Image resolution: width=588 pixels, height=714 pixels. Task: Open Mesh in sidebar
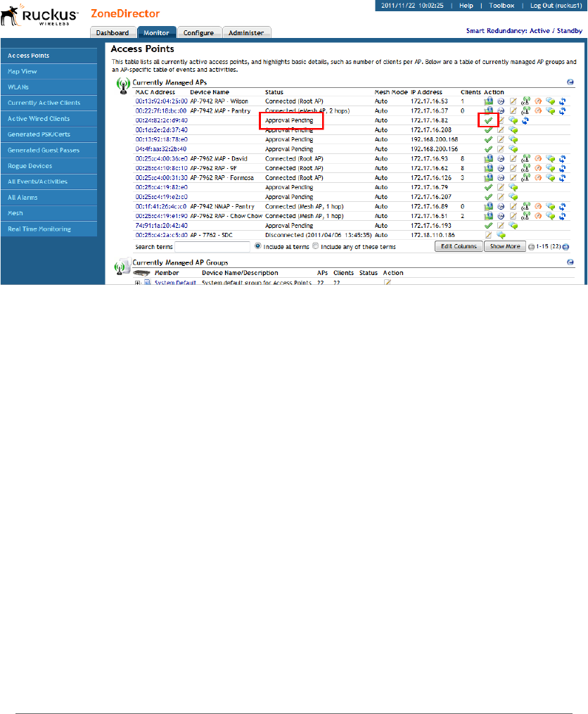point(49,213)
